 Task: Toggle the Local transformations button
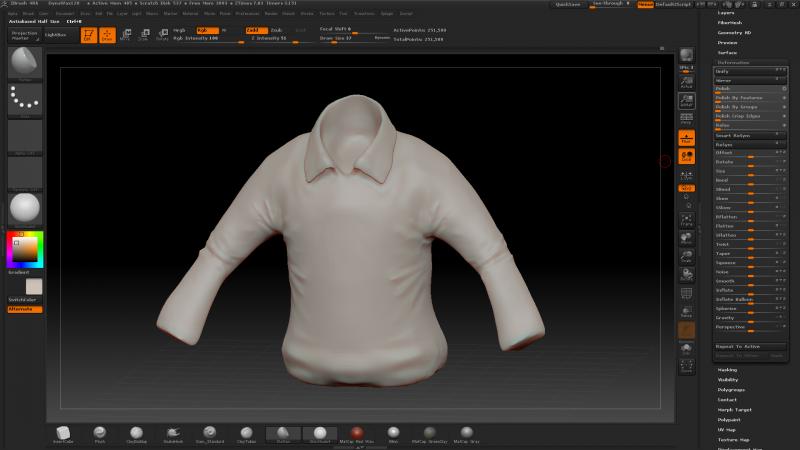tap(686, 156)
